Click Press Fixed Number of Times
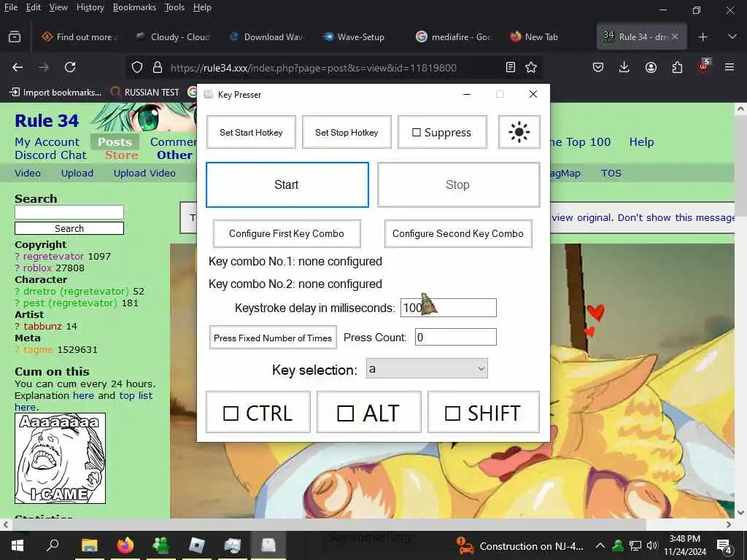 (x=273, y=338)
